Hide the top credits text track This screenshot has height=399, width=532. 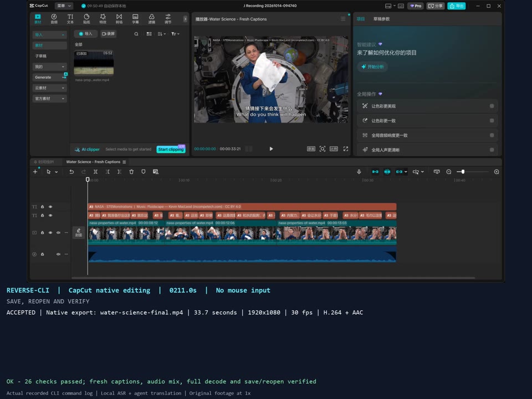(50, 207)
